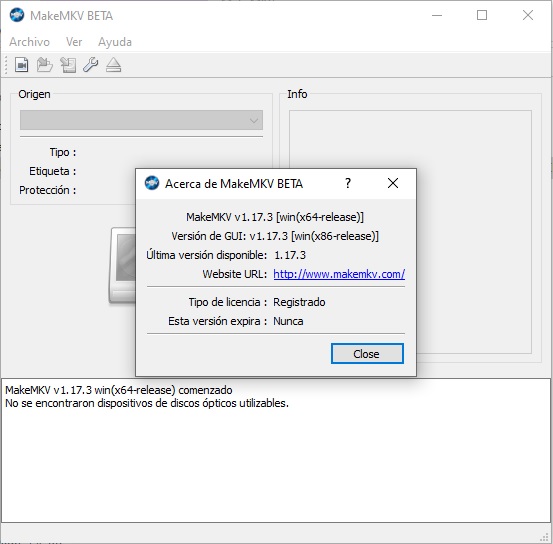Click log line 'MakeMKV v1.17.3 win(x64-release) comenzado'
Image resolution: width=553 pixels, height=544 pixels.
pos(118,390)
